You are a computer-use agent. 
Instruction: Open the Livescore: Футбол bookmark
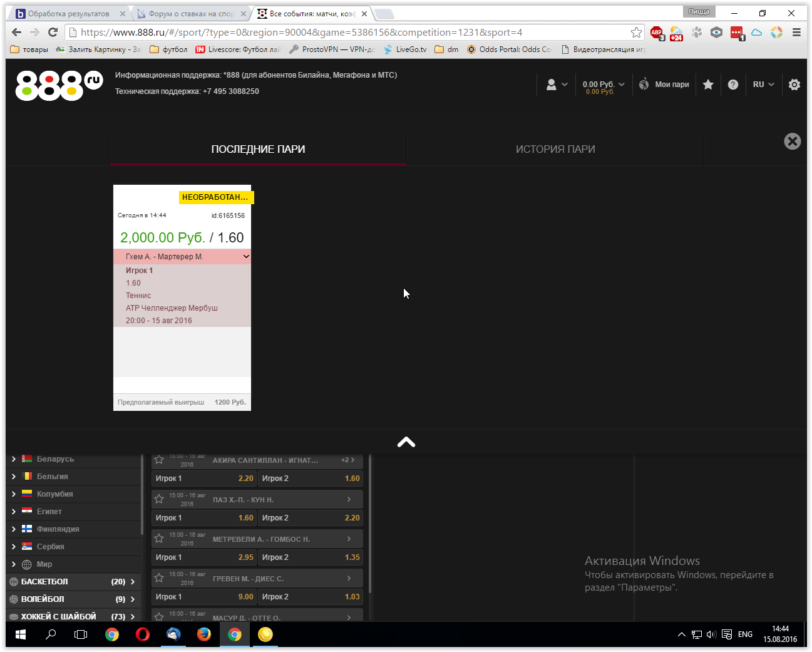238,49
